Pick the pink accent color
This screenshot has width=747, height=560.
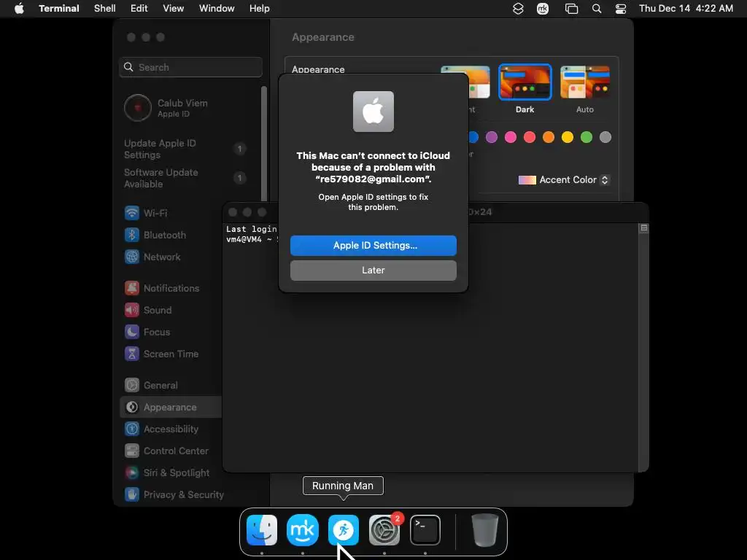coord(510,137)
